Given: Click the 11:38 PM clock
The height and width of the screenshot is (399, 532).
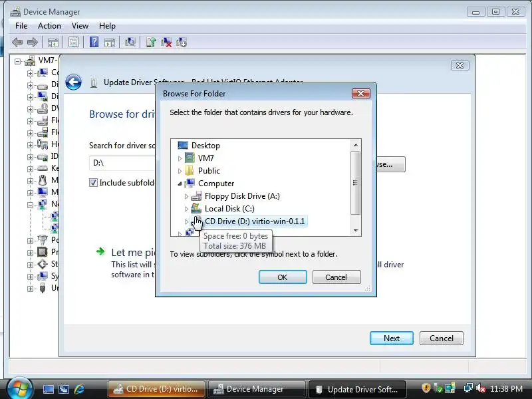Looking at the screenshot, I should click(x=506, y=388).
